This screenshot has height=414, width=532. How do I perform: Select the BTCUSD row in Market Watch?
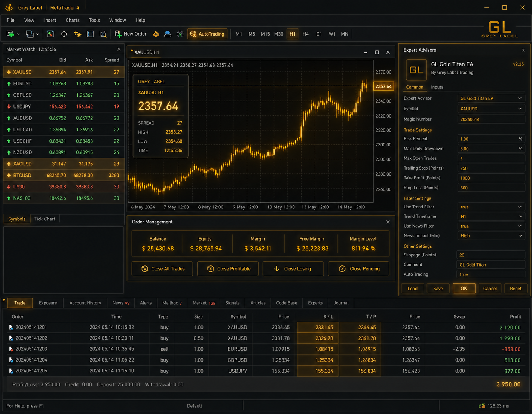pyautogui.click(x=64, y=176)
